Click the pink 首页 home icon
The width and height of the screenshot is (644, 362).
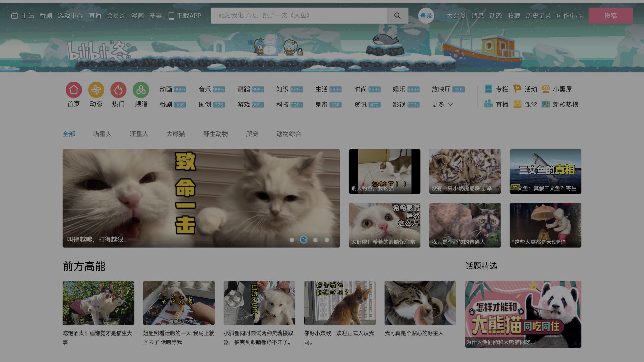(74, 90)
